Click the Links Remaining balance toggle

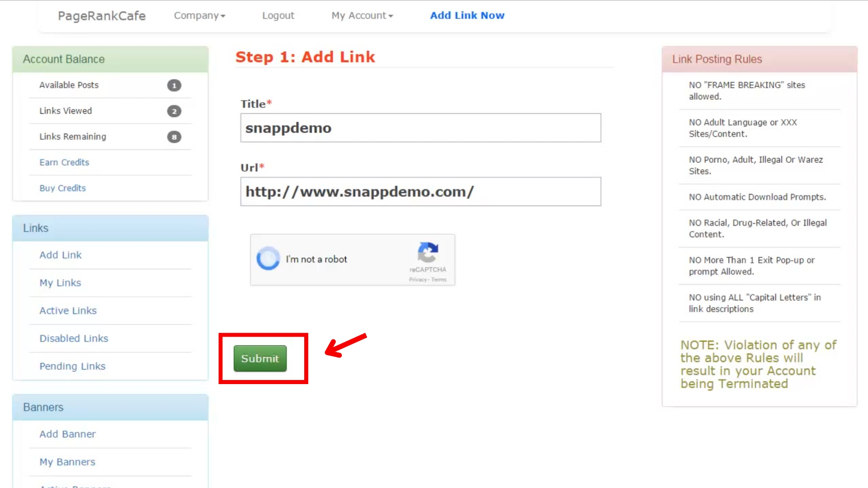click(174, 136)
